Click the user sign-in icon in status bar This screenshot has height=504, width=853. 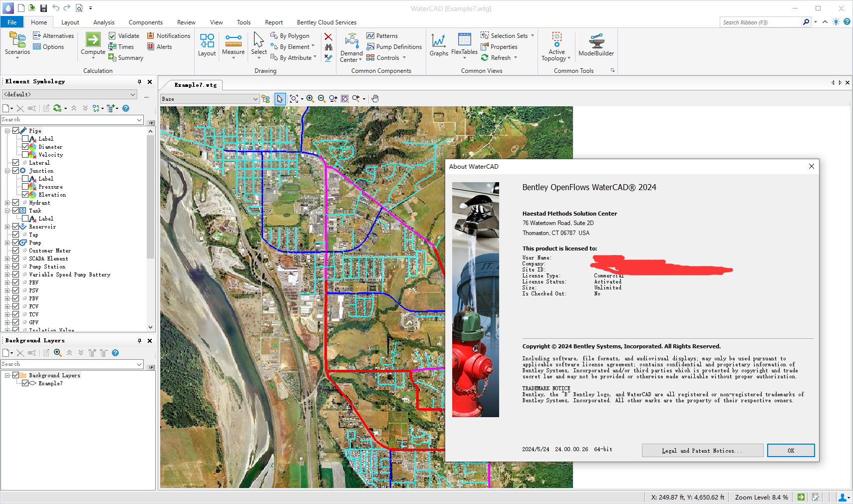[843, 497]
